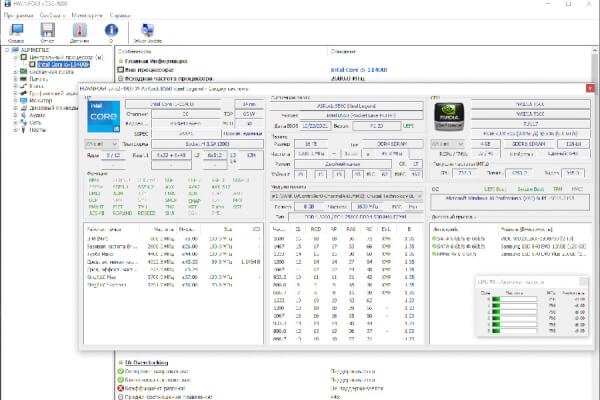Click the monitor (Монитор) tree icon
This screenshot has height=400, width=600.
coord(24,101)
